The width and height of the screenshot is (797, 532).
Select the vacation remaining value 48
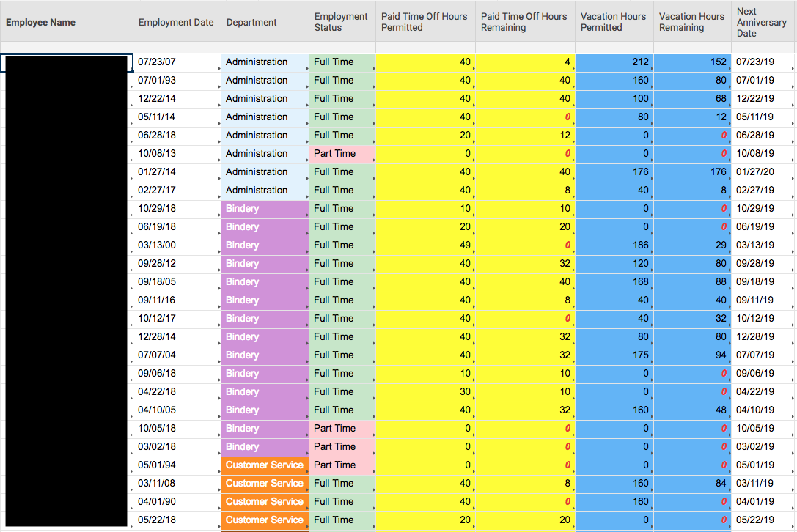point(692,410)
